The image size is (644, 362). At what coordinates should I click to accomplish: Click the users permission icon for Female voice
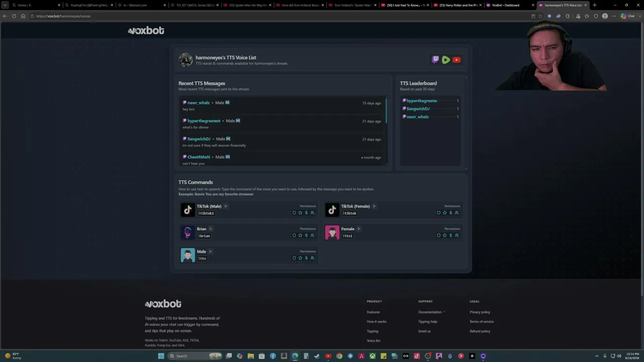(x=457, y=235)
